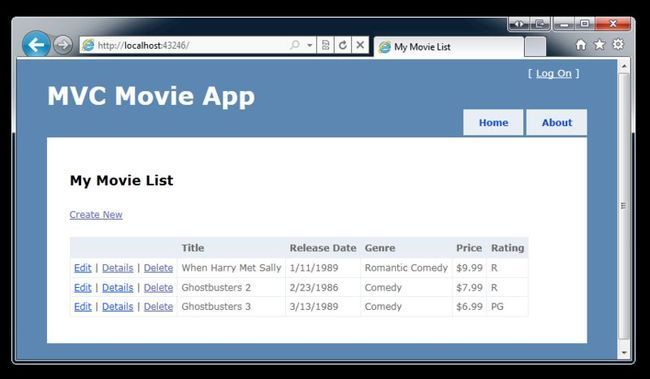
Task: Edit When Harry Met Sally entry
Action: tap(82, 268)
